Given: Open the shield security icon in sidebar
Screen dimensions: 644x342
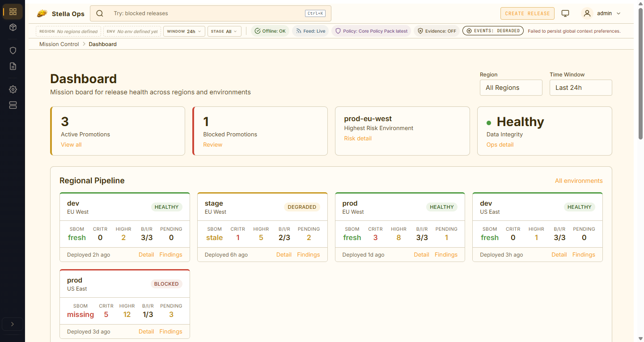Looking at the screenshot, I should pos(13,51).
